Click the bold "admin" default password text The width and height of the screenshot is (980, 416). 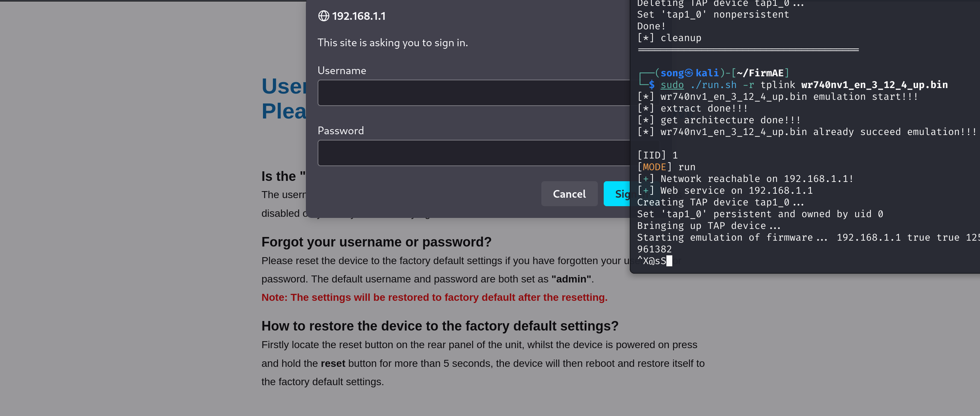[571, 280]
